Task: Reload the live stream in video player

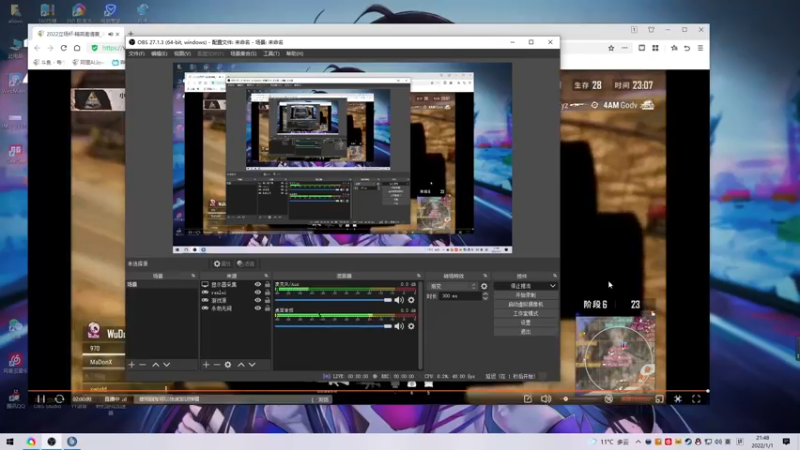Action: (60, 399)
